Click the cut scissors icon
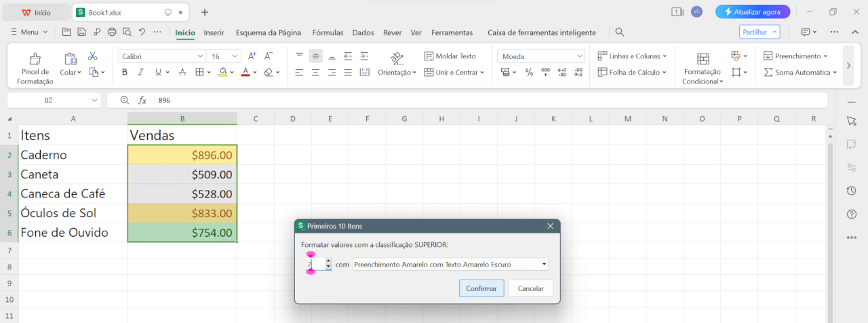 pyautogui.click(x=93, y=56)
